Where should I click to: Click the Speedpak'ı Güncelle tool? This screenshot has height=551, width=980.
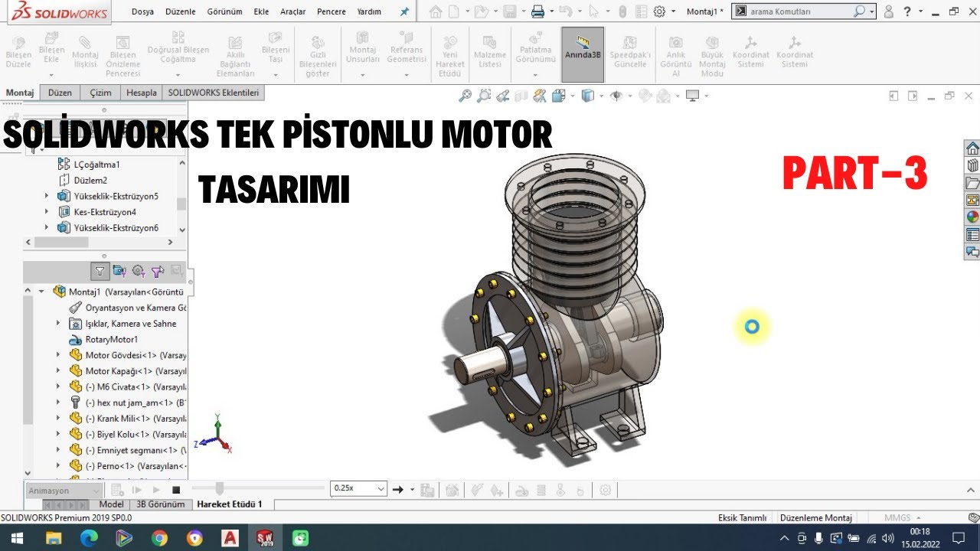(630, 52)
